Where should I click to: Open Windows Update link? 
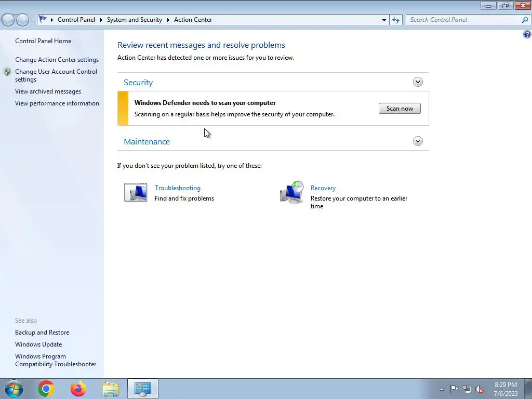pyautogui.click(x=38, y=344)
